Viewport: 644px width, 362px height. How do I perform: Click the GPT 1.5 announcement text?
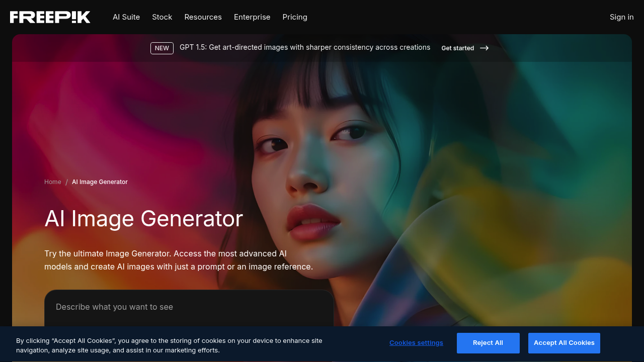click(x=304, y=47)
